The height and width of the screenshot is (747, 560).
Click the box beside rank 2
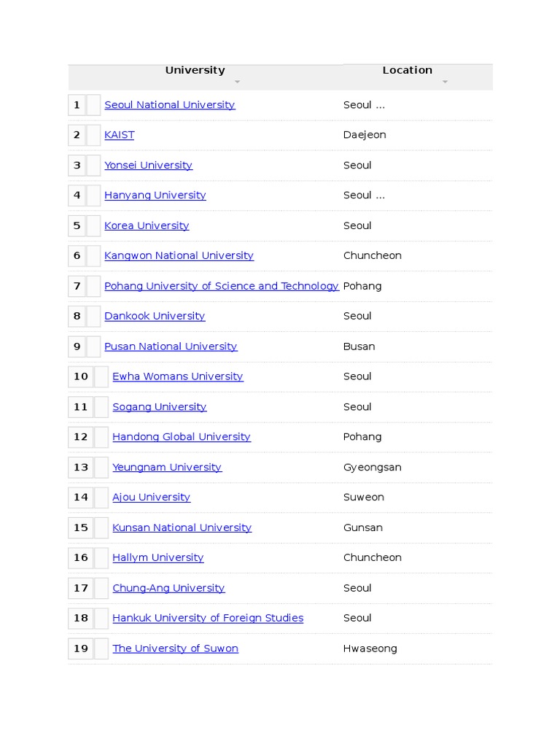point(93,135)
